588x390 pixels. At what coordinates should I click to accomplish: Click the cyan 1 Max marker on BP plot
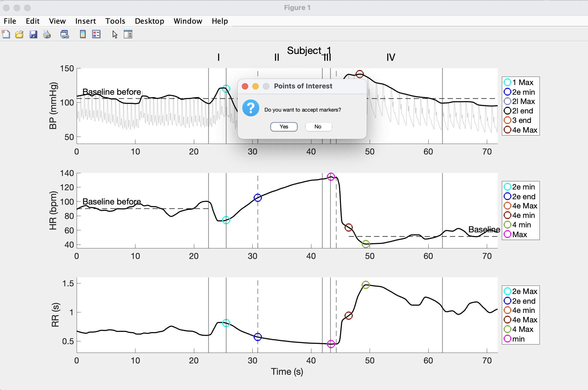(226, 89)
